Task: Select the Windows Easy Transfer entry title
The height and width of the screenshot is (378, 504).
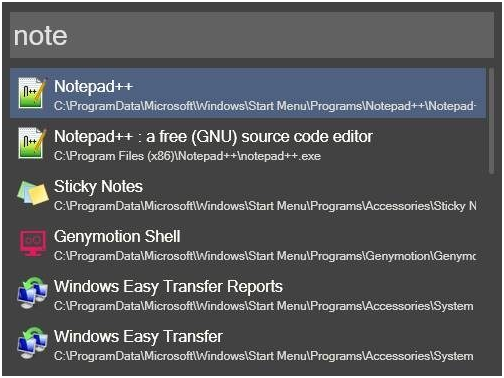Action: click(138, 337)
